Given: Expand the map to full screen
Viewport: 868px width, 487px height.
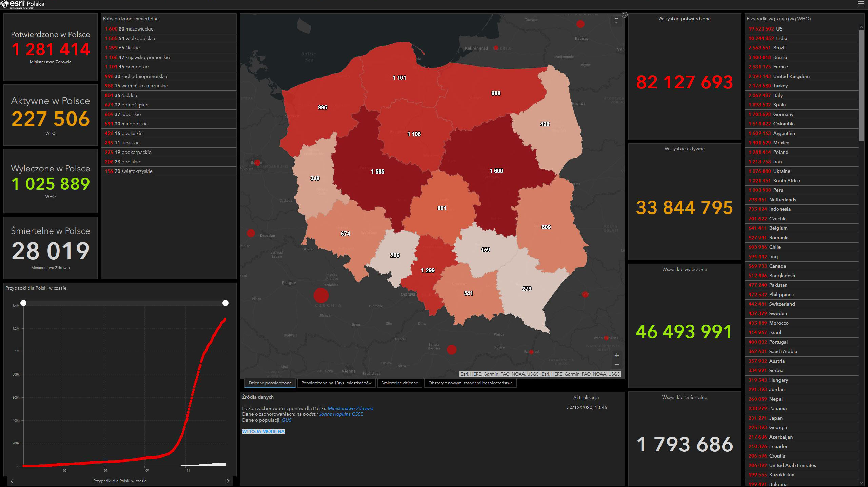Looking at the screenshot, I should point(624,15).
